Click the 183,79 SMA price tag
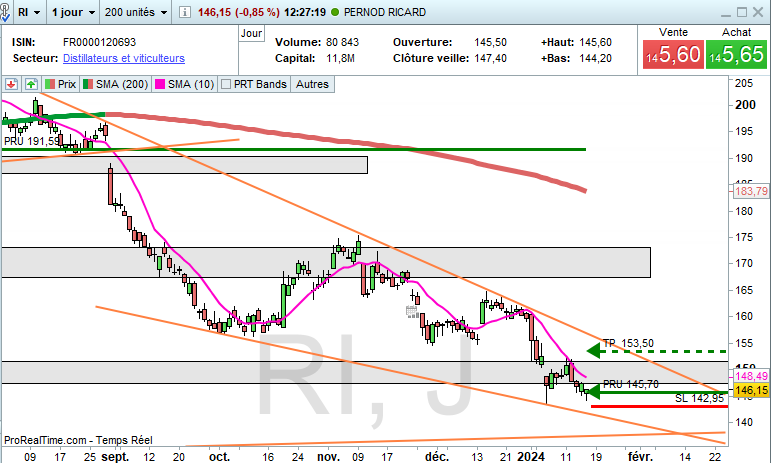 (751, 191)
